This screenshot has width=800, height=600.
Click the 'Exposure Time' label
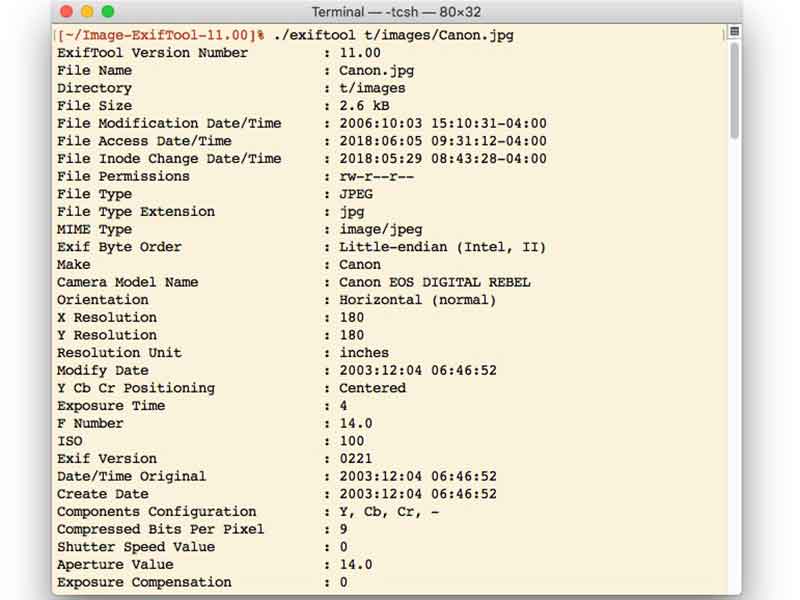[111, 406]
